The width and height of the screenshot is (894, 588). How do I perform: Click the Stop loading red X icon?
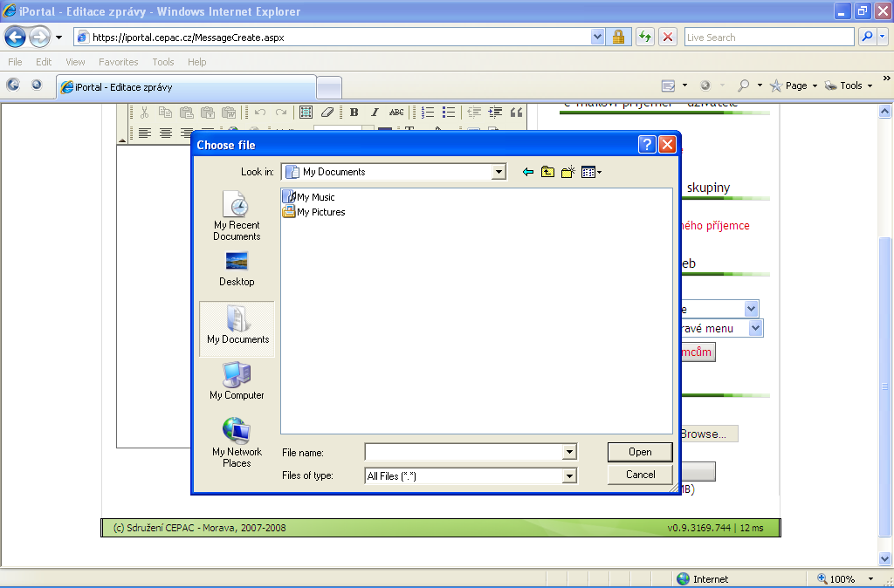668,37
